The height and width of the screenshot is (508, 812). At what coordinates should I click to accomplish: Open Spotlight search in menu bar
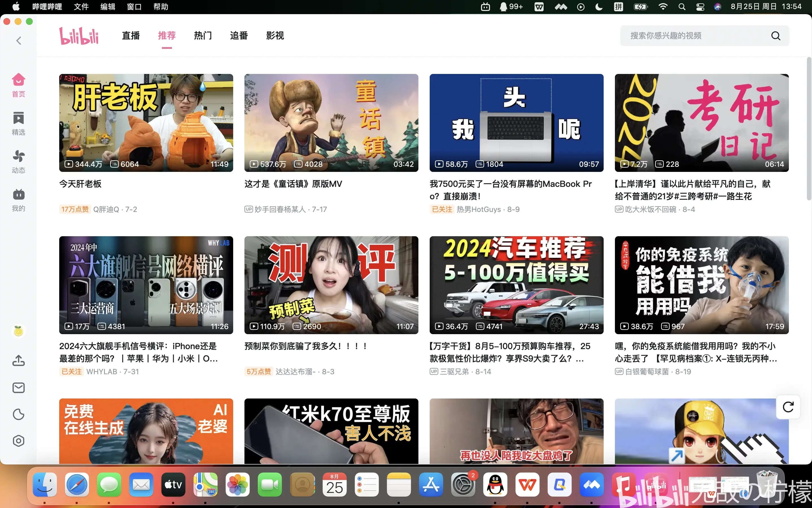click(x=681, y=7)
